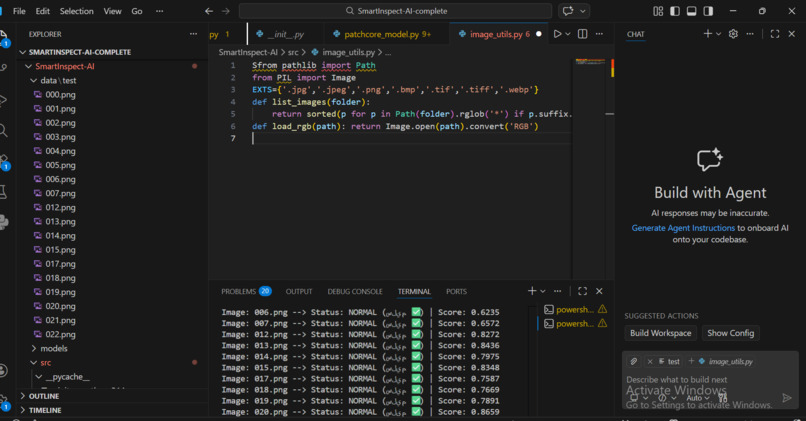806x421 pixels.
Task: Click the src breadcrumb segment
Action: pos(293,52)
